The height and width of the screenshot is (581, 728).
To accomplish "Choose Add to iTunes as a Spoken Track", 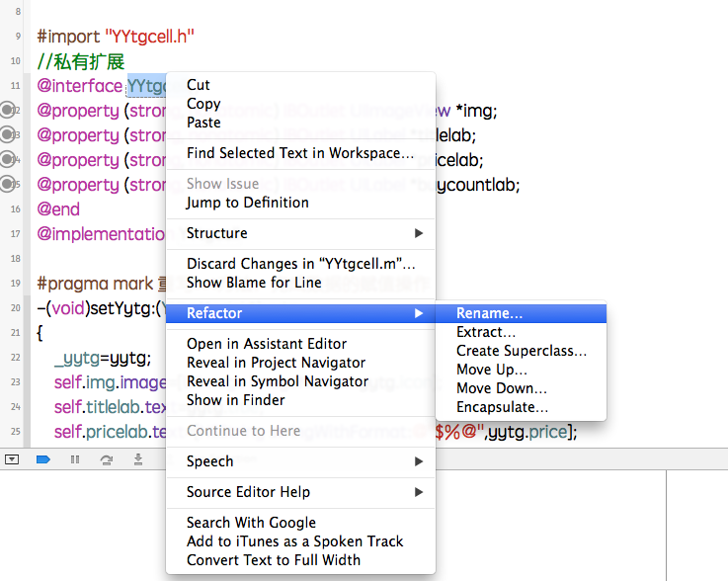I will point(300,541).
